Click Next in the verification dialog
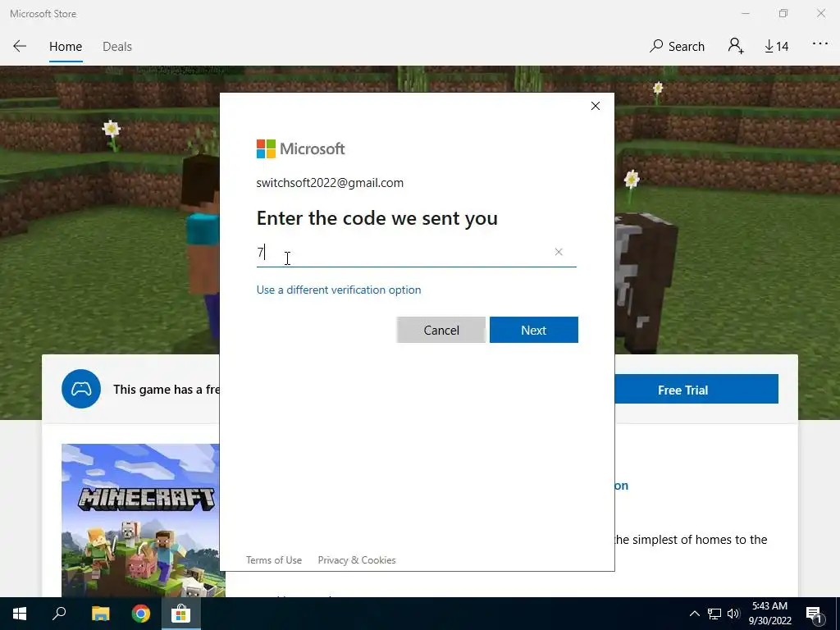The width and height of the screenshot is (840, 630). click(x=533, y=330)
